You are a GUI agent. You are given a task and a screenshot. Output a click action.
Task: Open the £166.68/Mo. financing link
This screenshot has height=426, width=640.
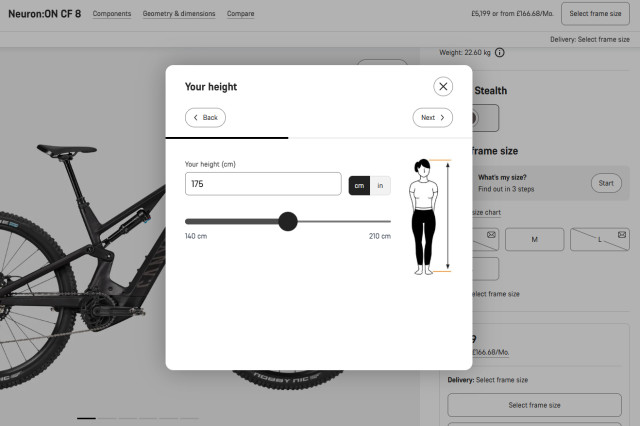pyautogui.click(x=491, y=352)
